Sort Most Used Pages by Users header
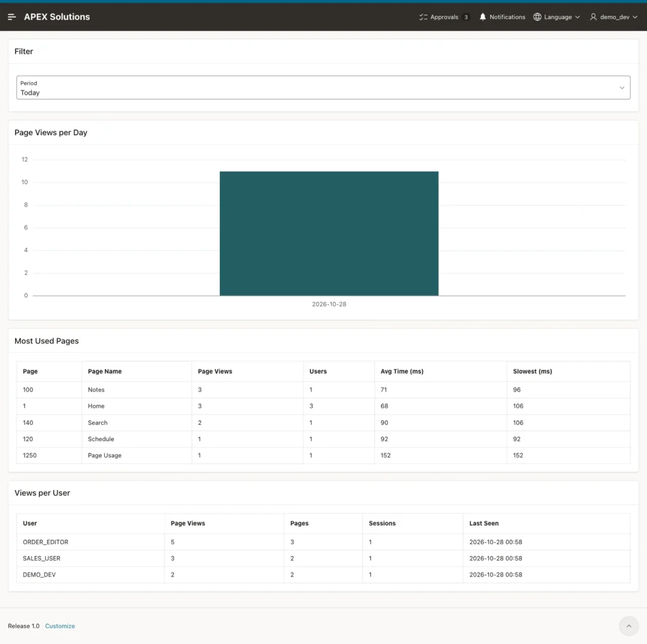 click(x=318, y=371)
